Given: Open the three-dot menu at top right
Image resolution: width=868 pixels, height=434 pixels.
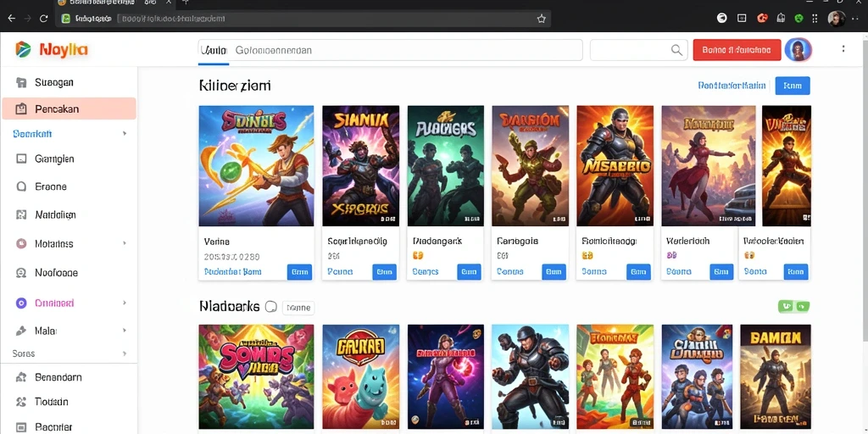Looking at the screenshot, I should pyautogui.click(x=843, y=49).
